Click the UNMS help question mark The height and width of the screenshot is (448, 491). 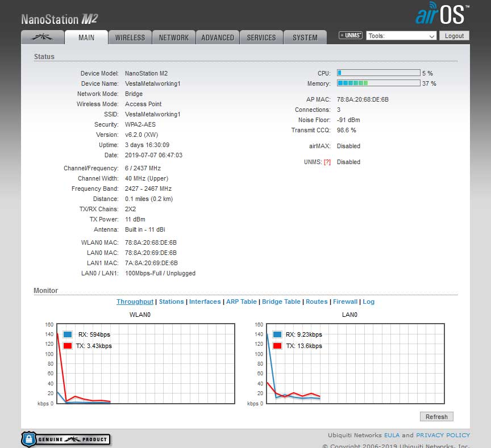pos(327,162)
